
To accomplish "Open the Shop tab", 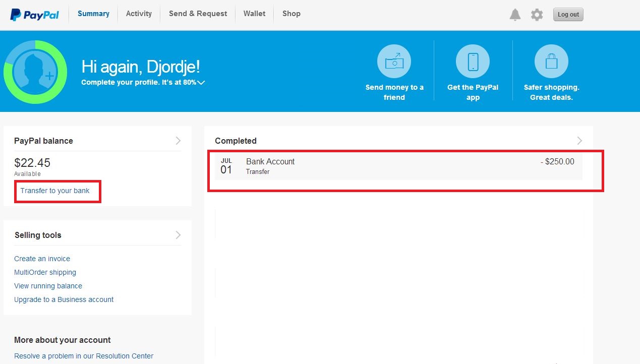I will [292, 14].
